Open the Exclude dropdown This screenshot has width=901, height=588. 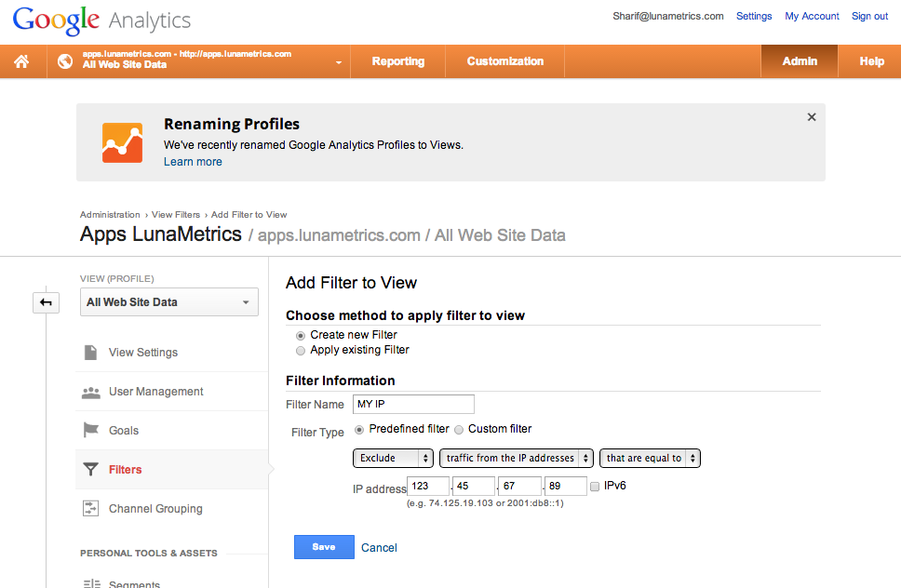pyautogui.click(x=393, y=459)
